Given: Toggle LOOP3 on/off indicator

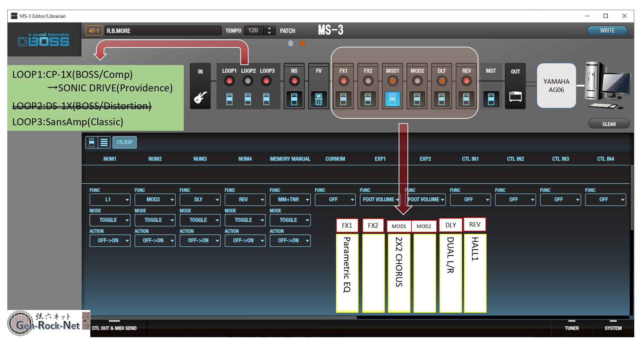Looking at the screenshot, I should (266, 81).
